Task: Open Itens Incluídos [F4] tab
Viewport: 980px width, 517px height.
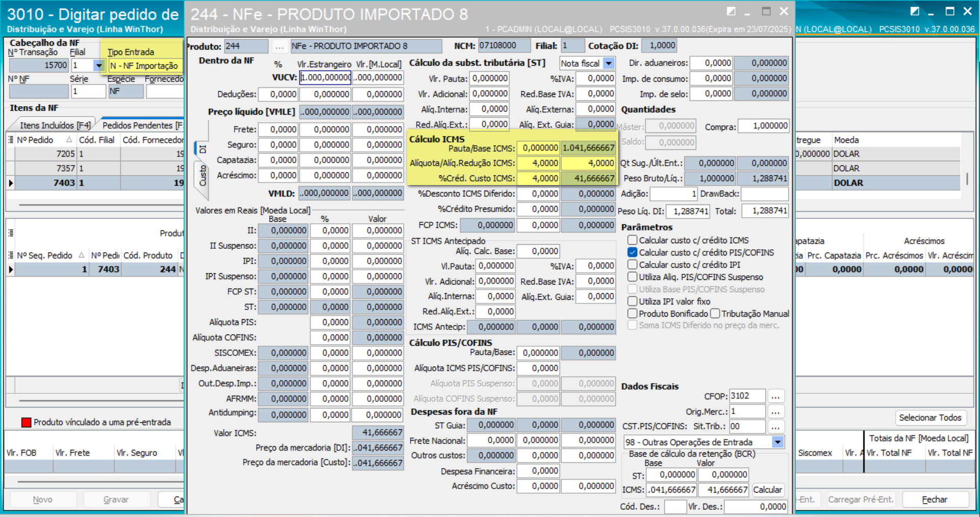Action: coord(55,125)
